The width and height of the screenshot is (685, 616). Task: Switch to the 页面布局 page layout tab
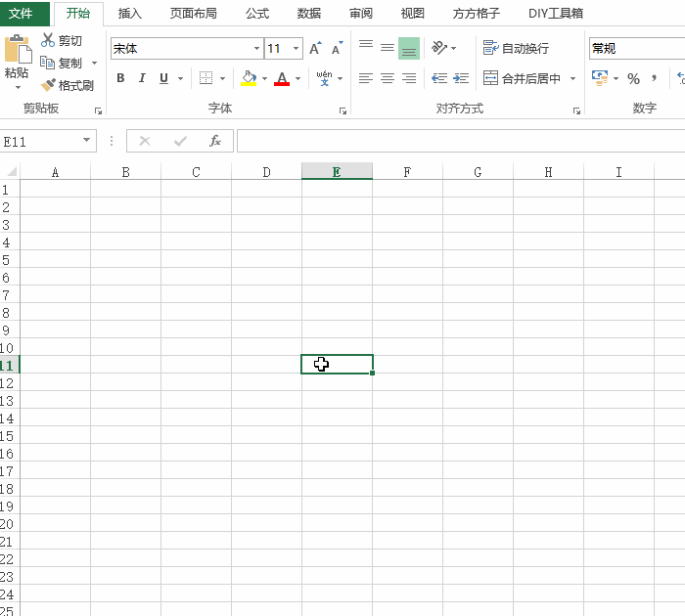[x=193, y=13]
